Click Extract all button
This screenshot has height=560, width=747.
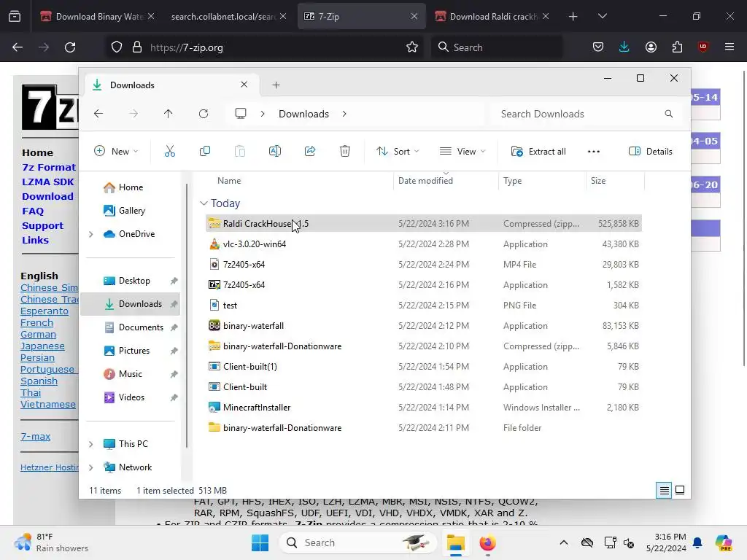pos(538,152)
